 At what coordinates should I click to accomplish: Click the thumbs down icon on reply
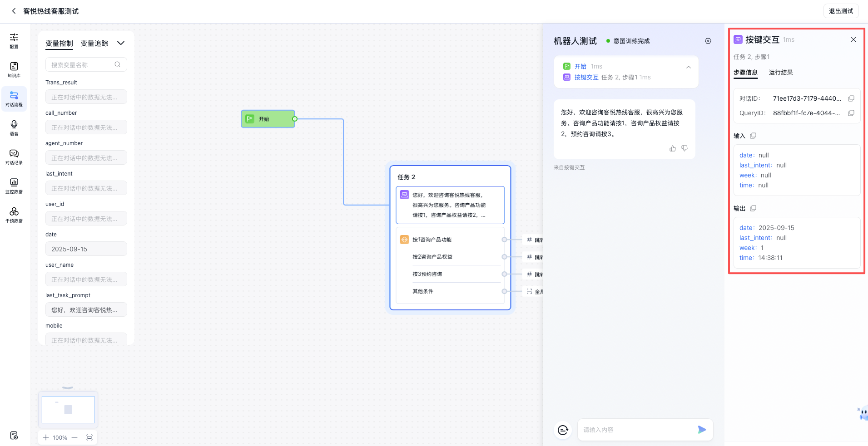684,148
